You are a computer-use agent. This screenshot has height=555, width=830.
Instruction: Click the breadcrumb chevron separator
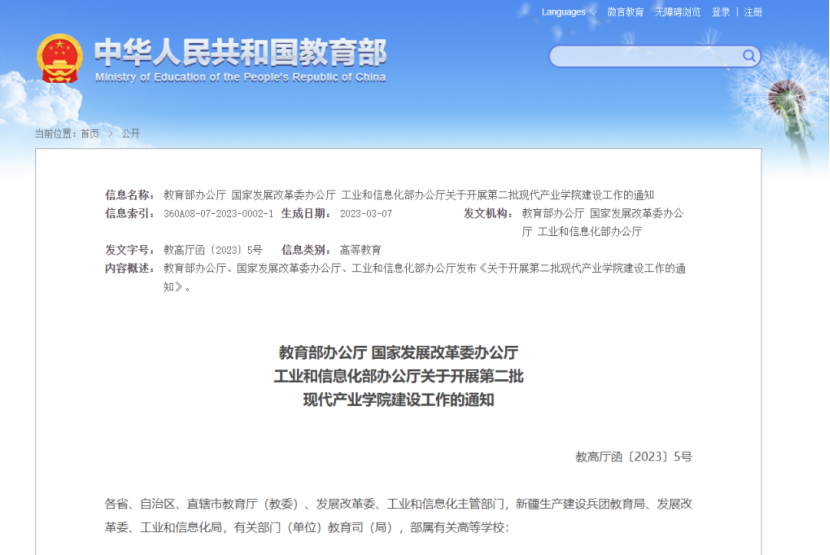click(x=110, y=133)
